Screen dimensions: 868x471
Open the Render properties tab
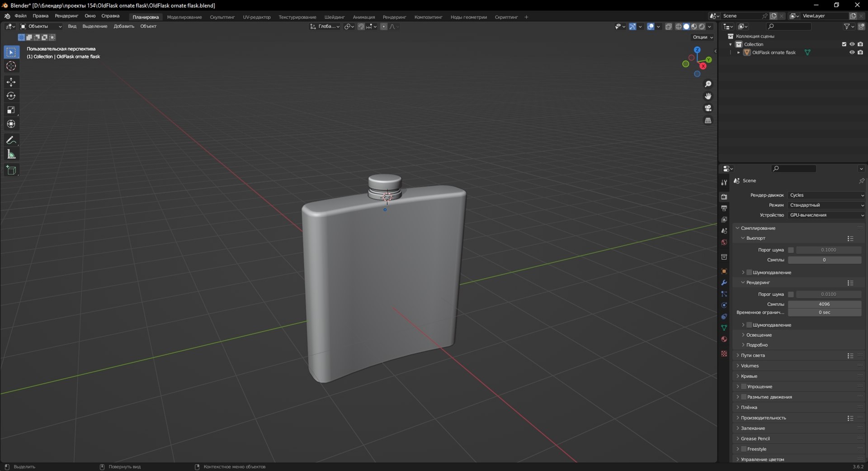pyautogui.click(x=724, y=197)
